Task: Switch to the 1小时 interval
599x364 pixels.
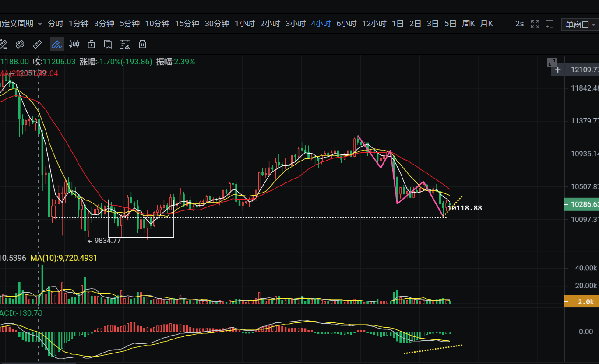Action: tap(245, 24)
